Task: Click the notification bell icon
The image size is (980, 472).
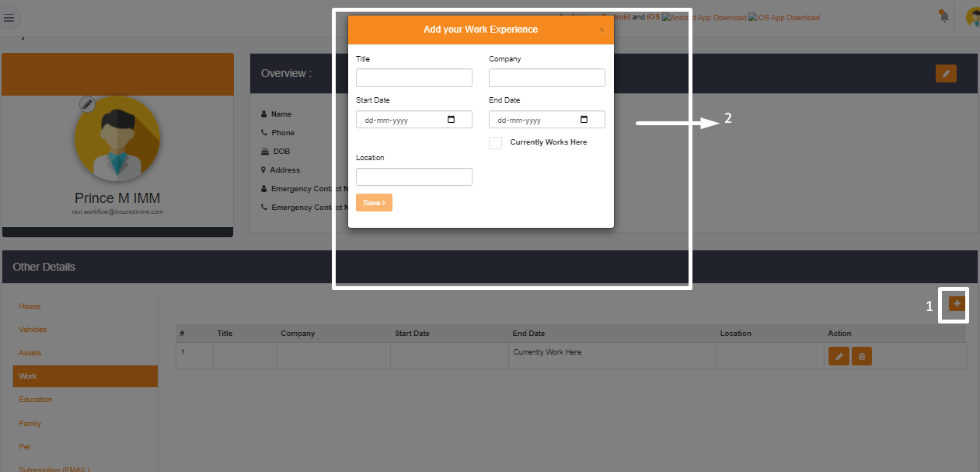Action: point(944,16)
